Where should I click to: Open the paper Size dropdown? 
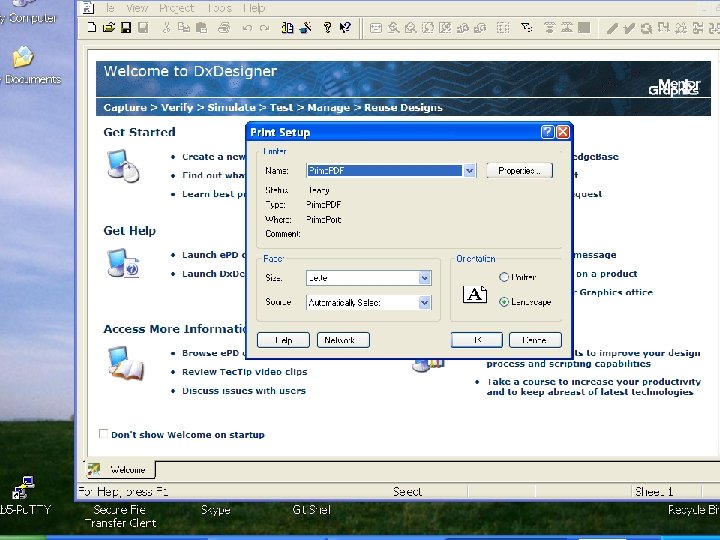click(x=425, y=278)
